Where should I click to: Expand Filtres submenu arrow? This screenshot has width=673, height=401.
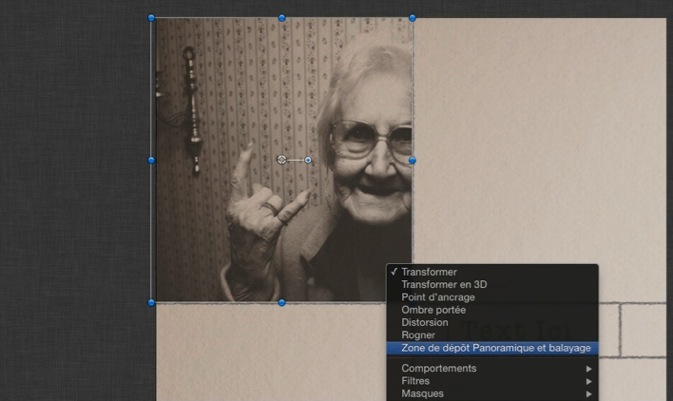(589, 381)
